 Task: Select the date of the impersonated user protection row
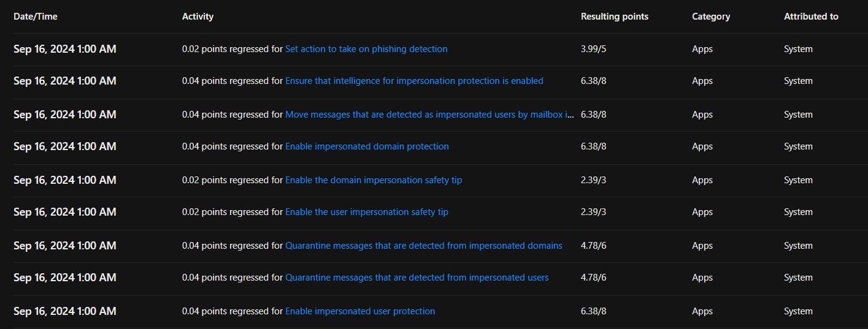64,311
